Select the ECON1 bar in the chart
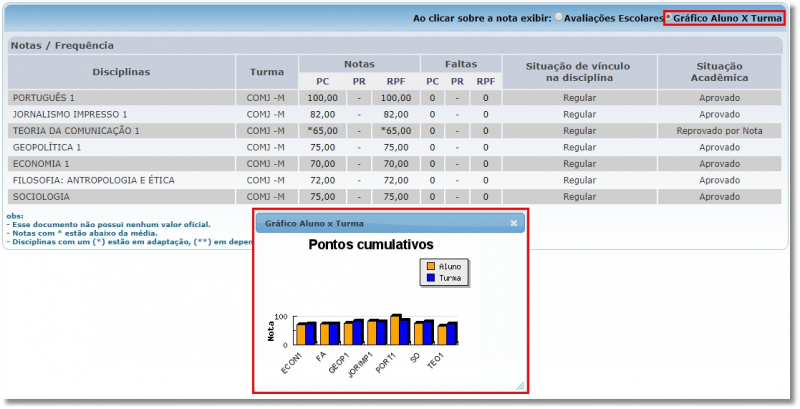 tap(300, 333)
